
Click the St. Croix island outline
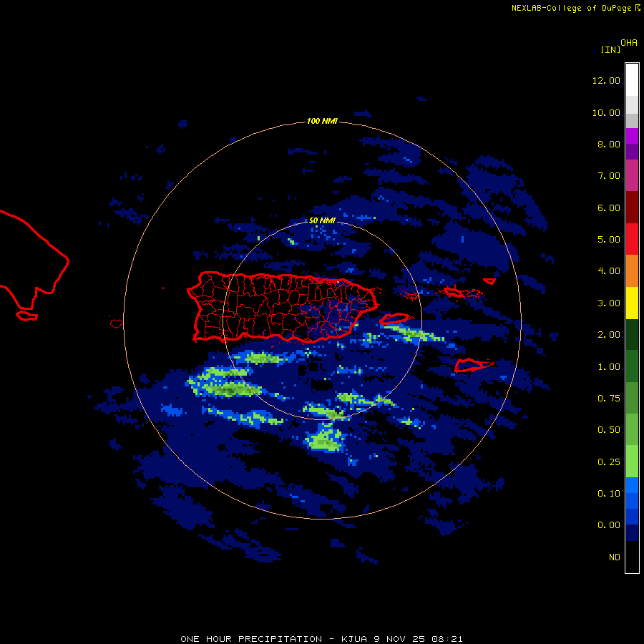(469, 365)
